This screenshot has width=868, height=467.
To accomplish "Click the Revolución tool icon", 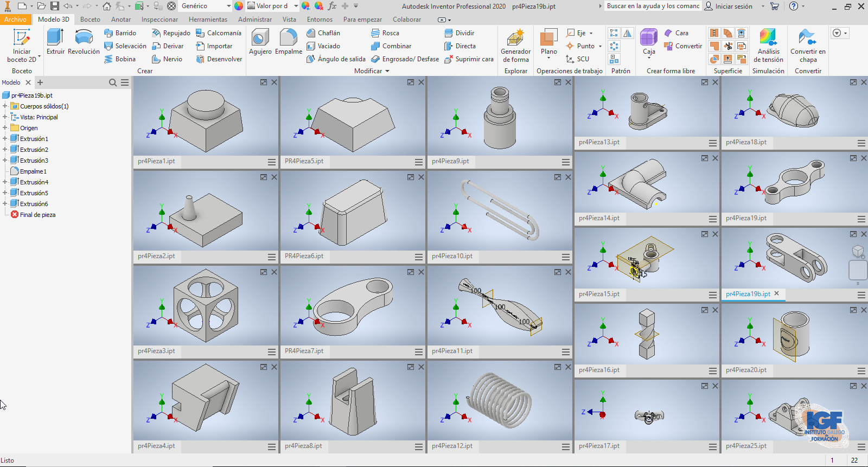I will click(84, 42).
